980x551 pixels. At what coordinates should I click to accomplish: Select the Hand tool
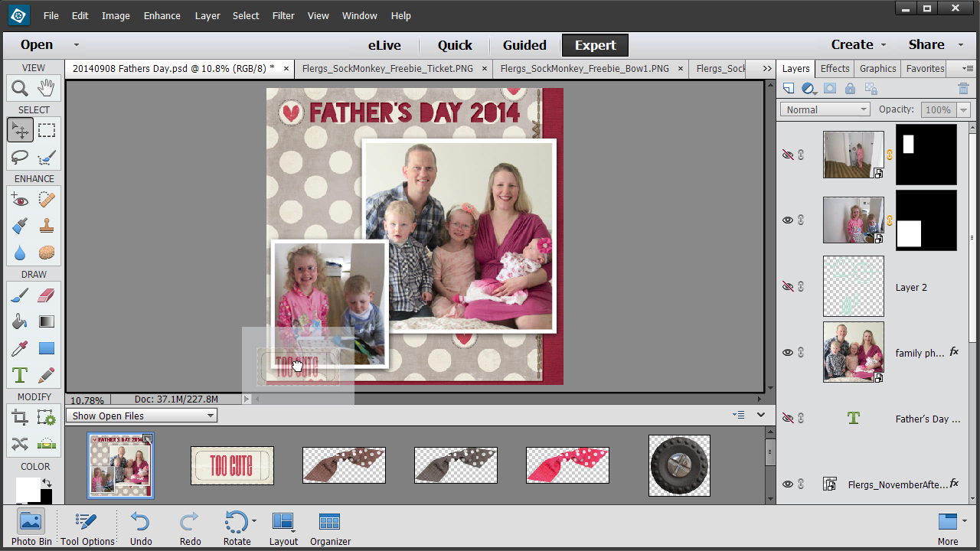point(47,87)
